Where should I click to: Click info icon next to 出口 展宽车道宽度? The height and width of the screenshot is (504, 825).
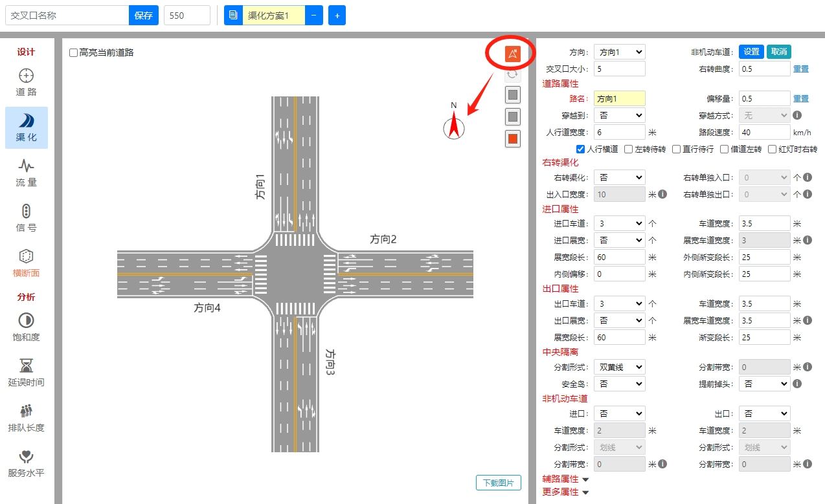coord(807,320)
